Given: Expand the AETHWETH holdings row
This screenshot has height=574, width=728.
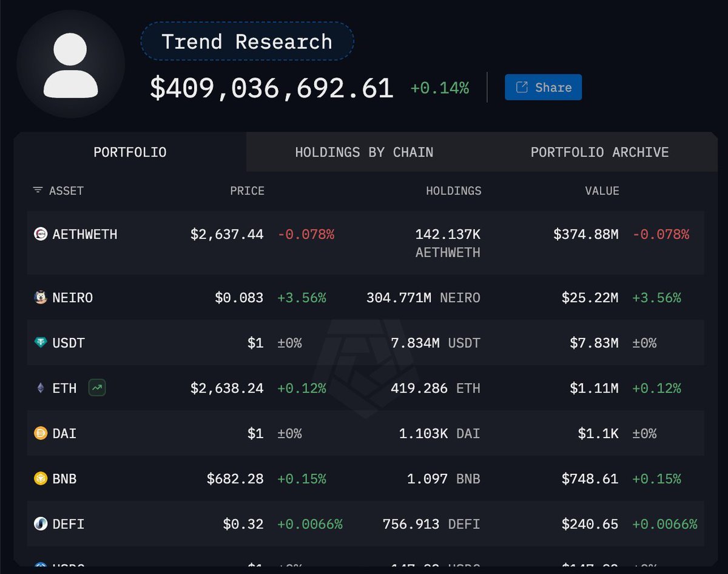Looking at the screenshot, I should tap(364, 243).
